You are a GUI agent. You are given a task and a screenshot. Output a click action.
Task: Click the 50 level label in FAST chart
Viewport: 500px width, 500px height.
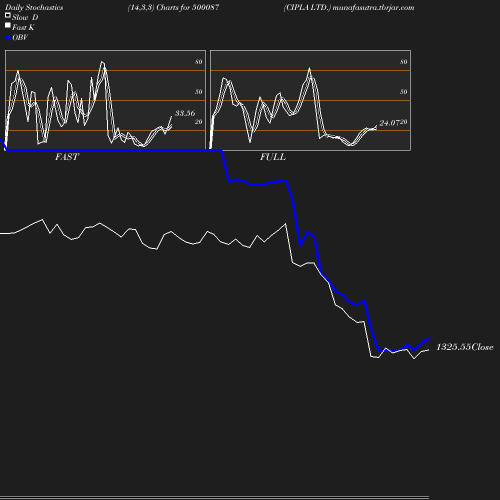[199, 92]
